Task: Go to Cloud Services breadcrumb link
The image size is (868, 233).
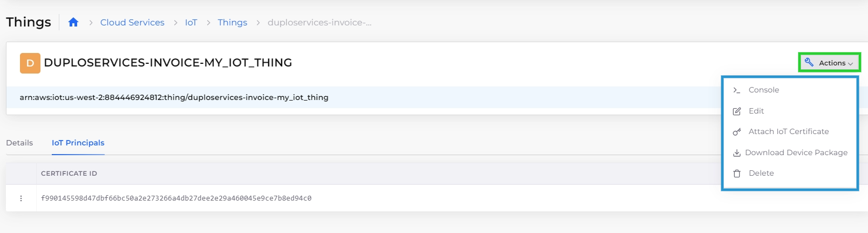Action: [x=132, y=22]
